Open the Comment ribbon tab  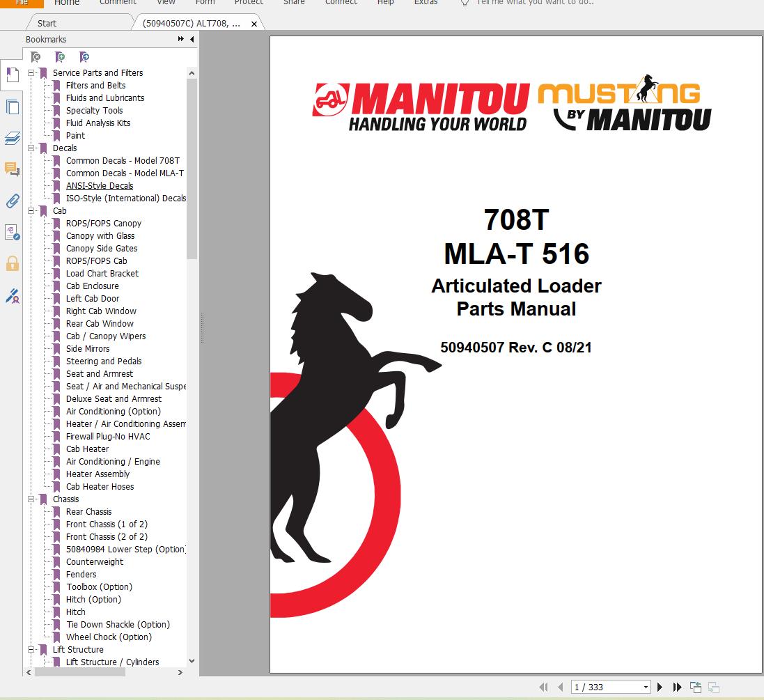click(x=118, y=2)
